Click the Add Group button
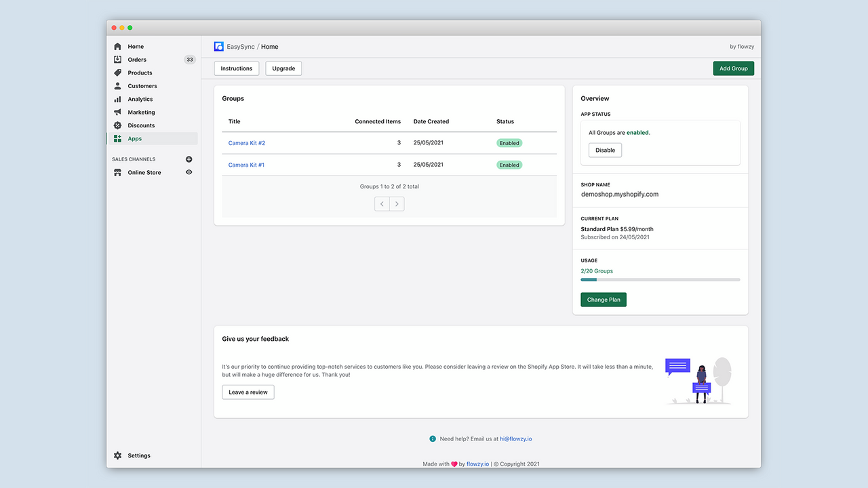Screen dimensions: 868x488 [733, 68]
